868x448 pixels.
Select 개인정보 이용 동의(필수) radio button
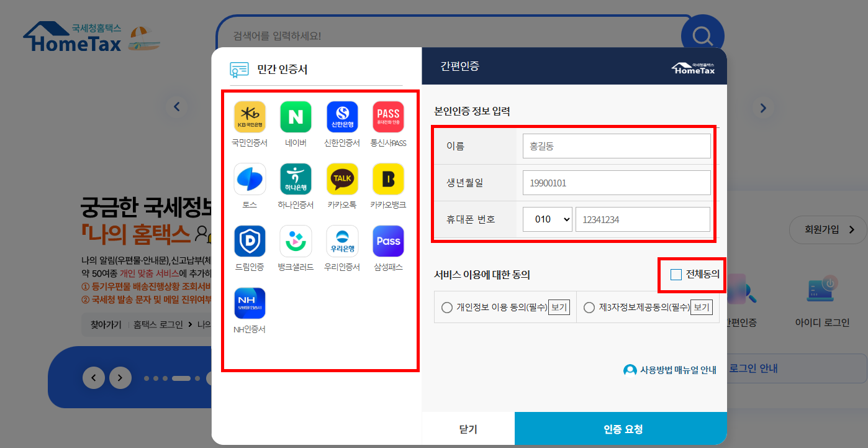click(x=447, y=308)
